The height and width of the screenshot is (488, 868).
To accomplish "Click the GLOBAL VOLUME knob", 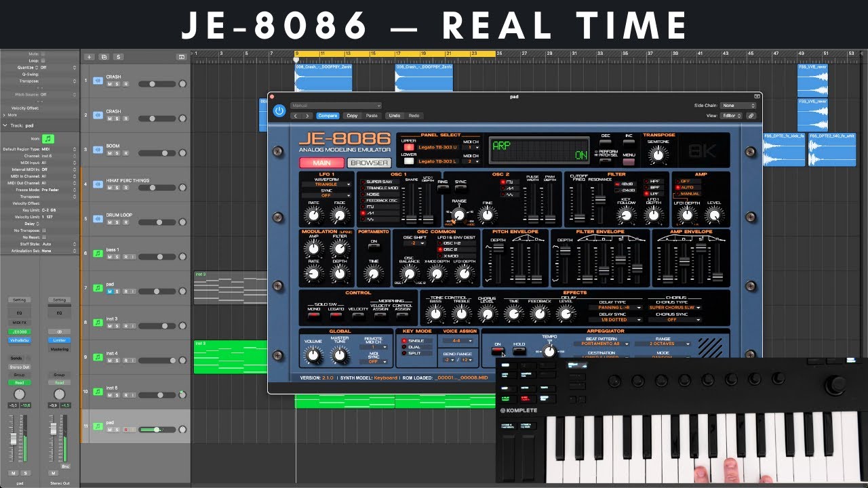I will point(313,354).
